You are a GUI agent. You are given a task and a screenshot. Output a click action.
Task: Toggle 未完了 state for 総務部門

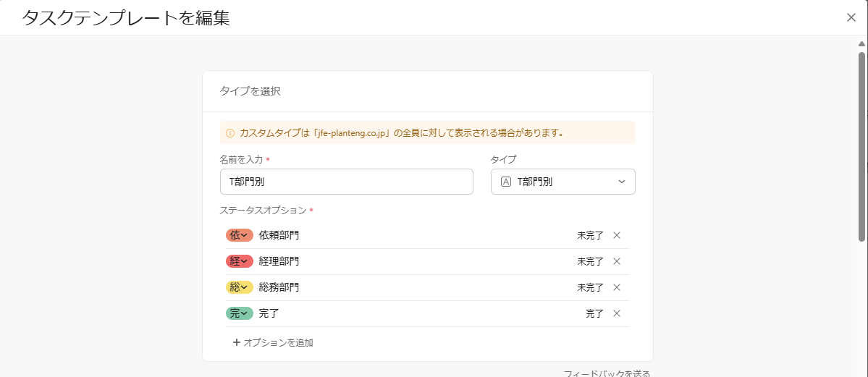coord(590,287)
